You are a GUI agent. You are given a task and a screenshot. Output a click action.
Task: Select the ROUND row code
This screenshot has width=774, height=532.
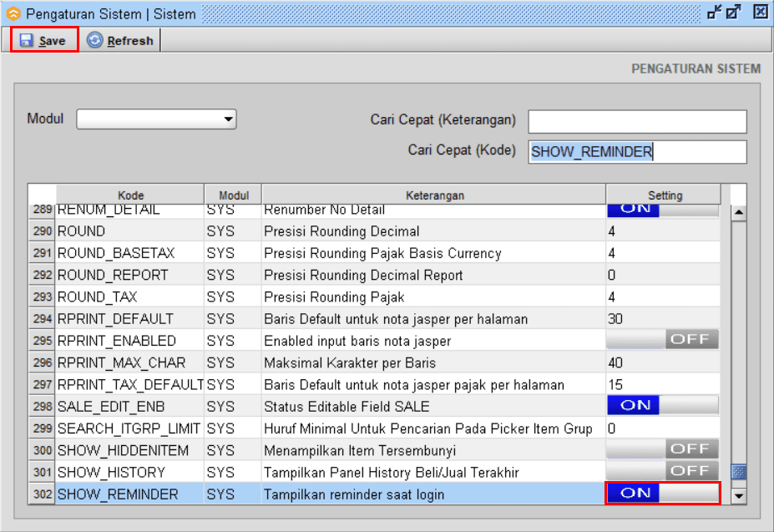point(129,231)
